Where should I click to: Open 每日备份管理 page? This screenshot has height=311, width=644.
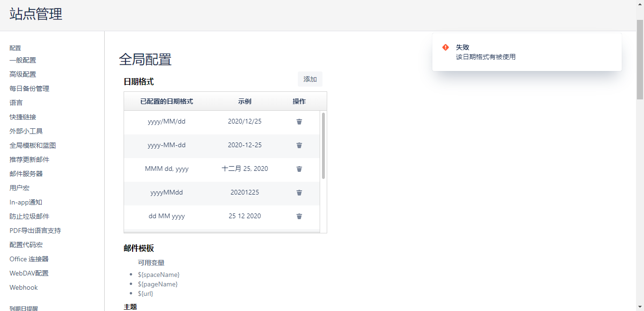click(x=29, y=89)
